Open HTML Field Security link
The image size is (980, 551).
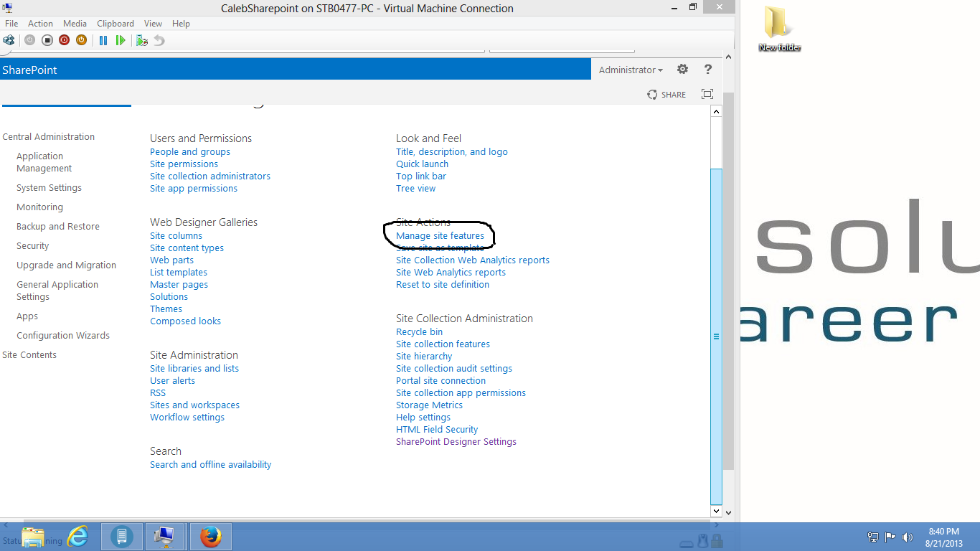pos(437,430)
